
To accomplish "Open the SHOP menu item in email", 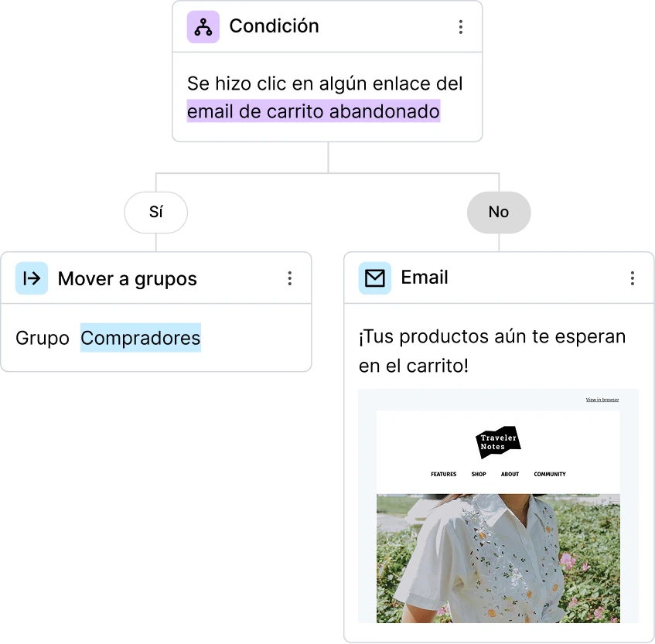I will tap(479, 474).
